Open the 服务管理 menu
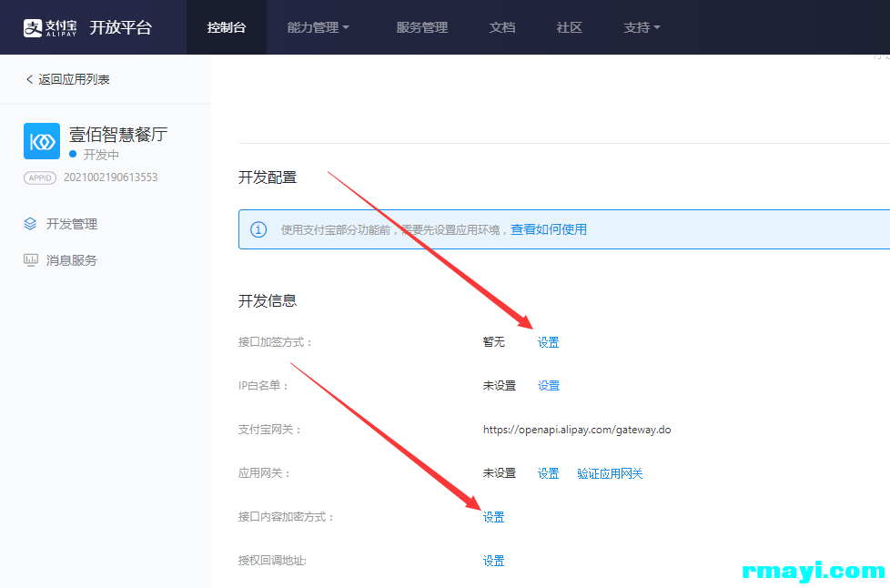 421,27
